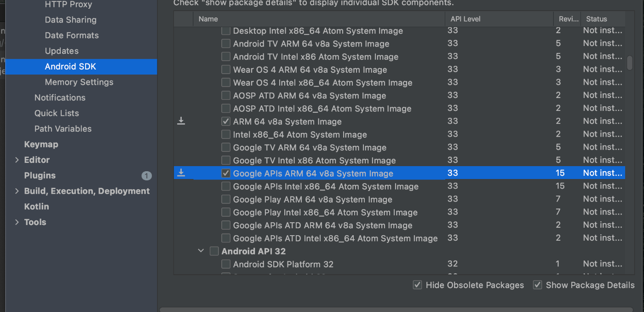Sort table by Status column header
The height and width of the screenshot is (312, 644).
[x=603, y=19]
